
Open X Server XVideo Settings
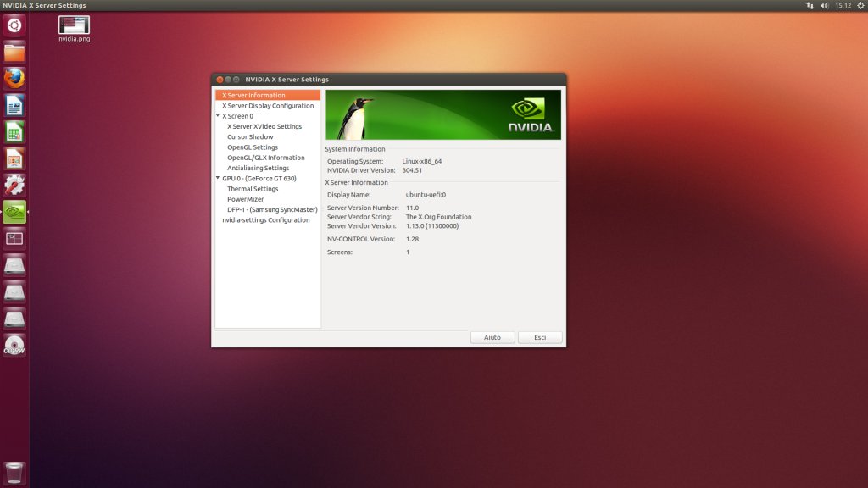pyautogui.click(x=264, y=127)
